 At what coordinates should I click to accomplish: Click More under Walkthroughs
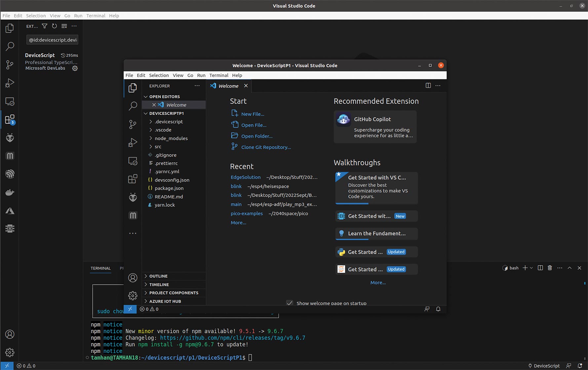pos(378,283)
